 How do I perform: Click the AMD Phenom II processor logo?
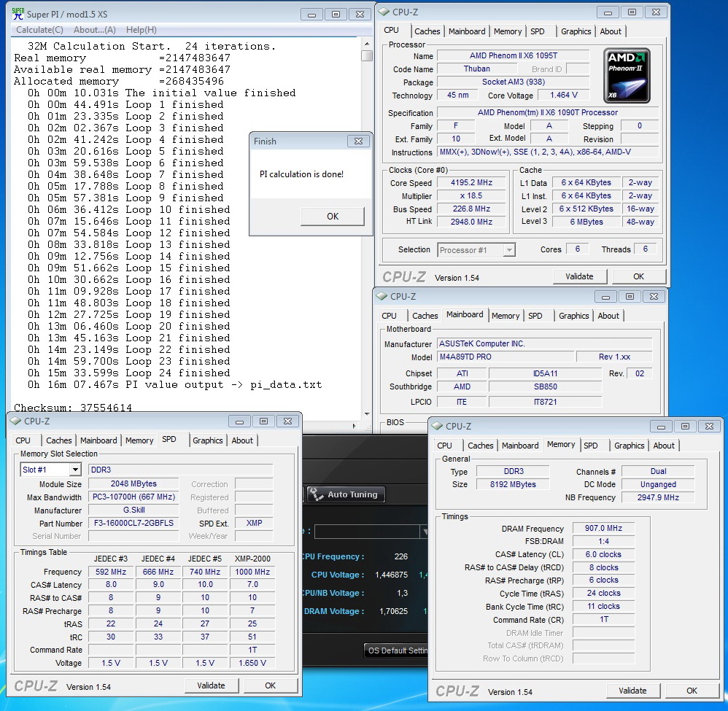point(627,76)
